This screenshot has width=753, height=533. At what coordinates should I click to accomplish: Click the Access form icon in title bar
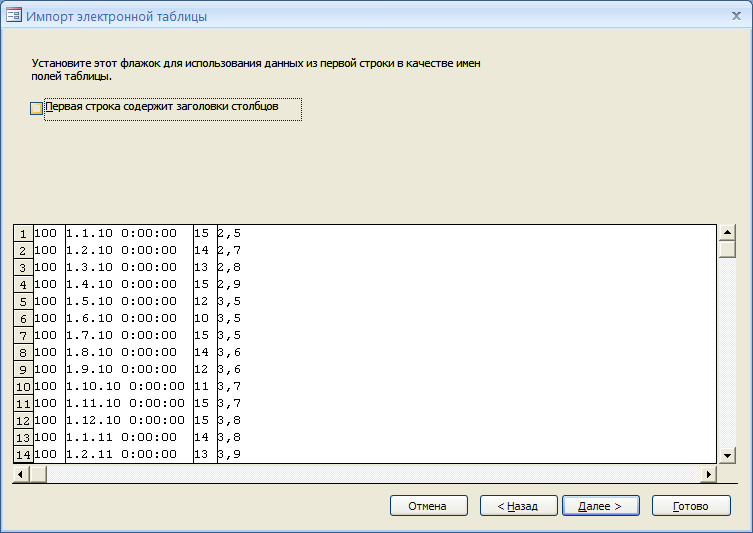[13, 15]
